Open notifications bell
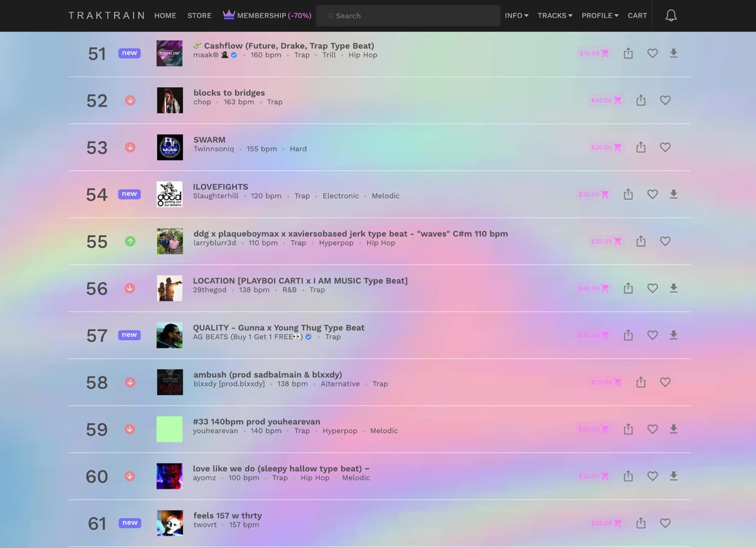Image resolution: width=756 pixels, height=548 pixels. (x=671, y=15)
